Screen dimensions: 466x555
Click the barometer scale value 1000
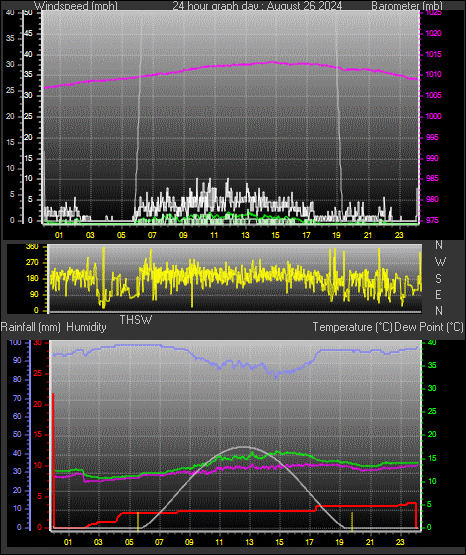[x=434, y=116]
